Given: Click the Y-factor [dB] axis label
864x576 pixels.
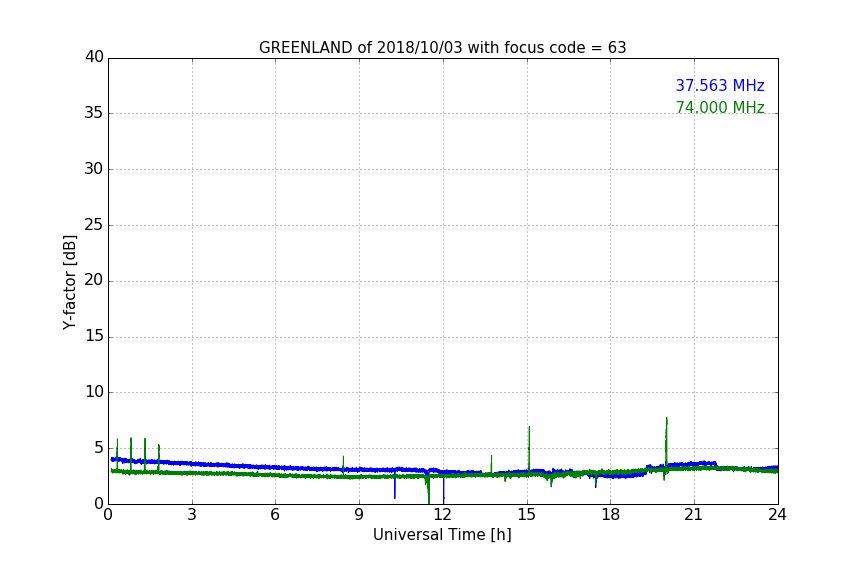Looking at the screenshot, I should pos(69,282).
